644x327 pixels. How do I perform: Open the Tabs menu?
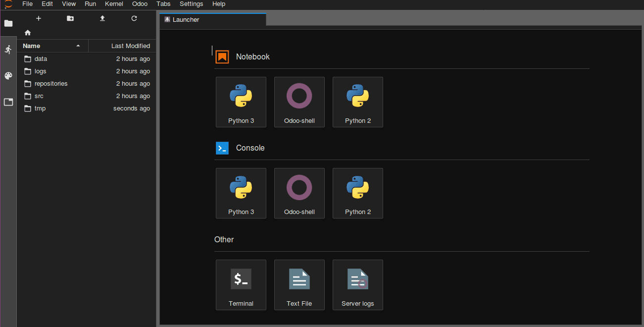pyautogui.click(x=163, y=4)
